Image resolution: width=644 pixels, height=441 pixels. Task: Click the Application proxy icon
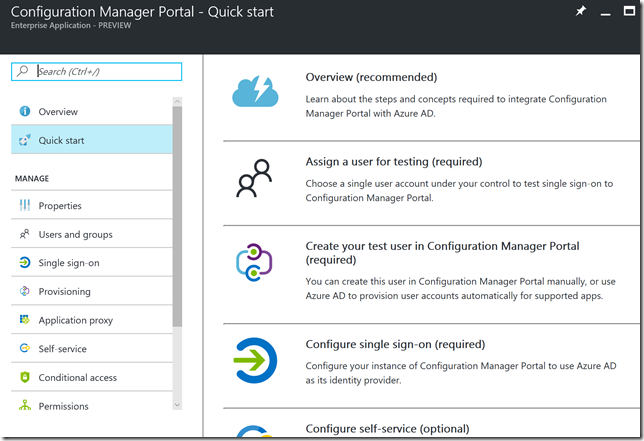24,320
